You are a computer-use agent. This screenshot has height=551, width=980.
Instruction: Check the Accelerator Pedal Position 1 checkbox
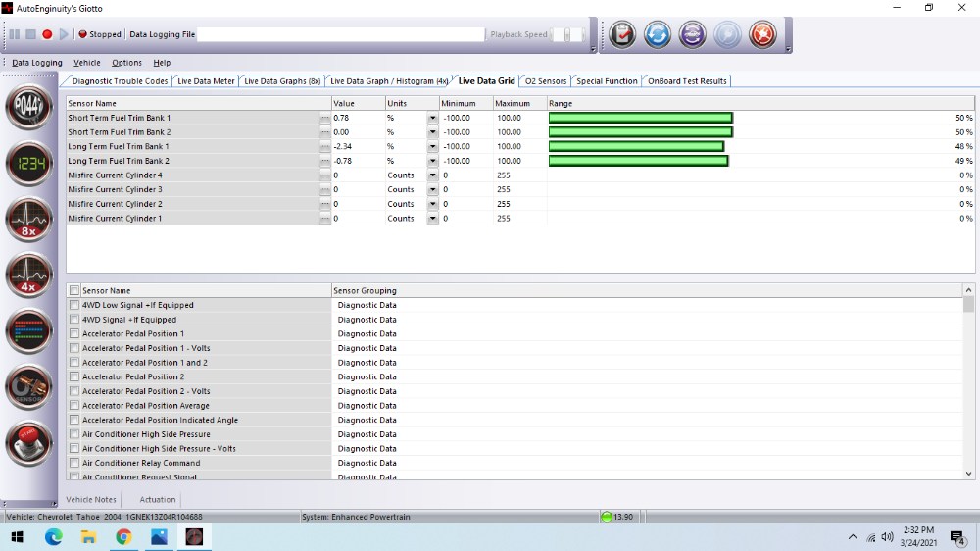click(x=74, y=334)
